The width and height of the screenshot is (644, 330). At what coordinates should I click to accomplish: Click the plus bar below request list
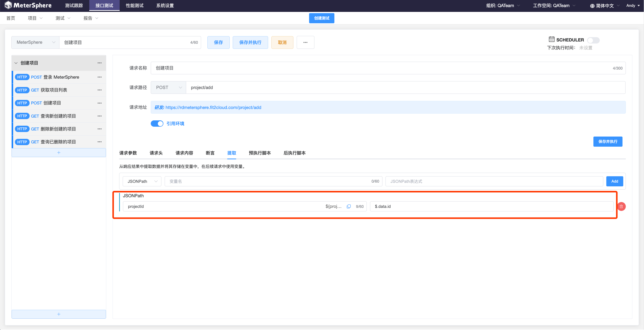[x=59, y=152]
